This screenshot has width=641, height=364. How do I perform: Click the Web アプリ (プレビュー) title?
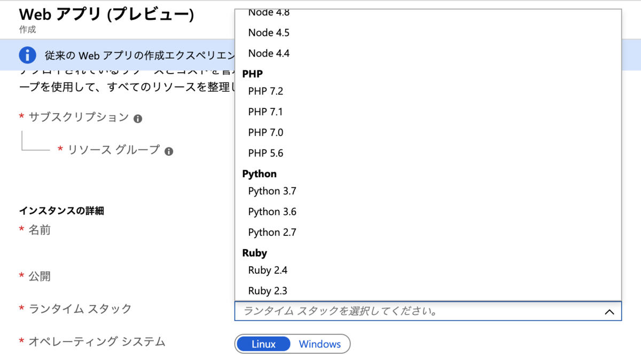(106, 14)
